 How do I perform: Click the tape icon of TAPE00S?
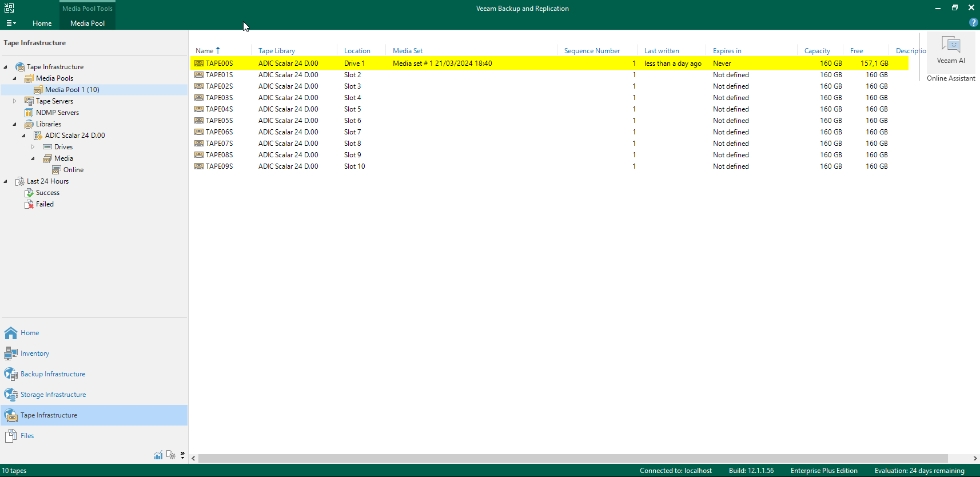coord(199,63)
